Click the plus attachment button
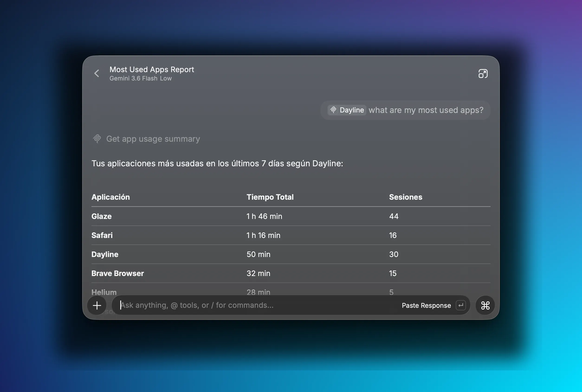This screenshot has height=392, width=582. (x=97, y=305)
